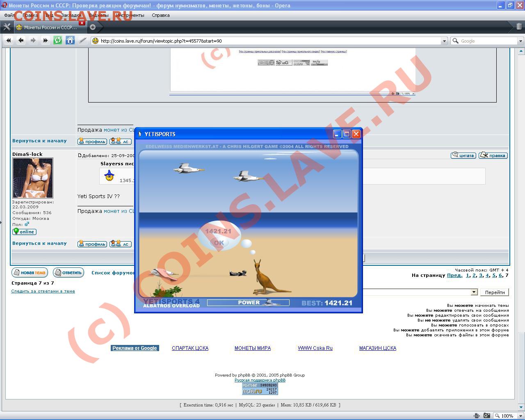
Task: Reload the page with green refresh icon
Action: tap(58, 41)
